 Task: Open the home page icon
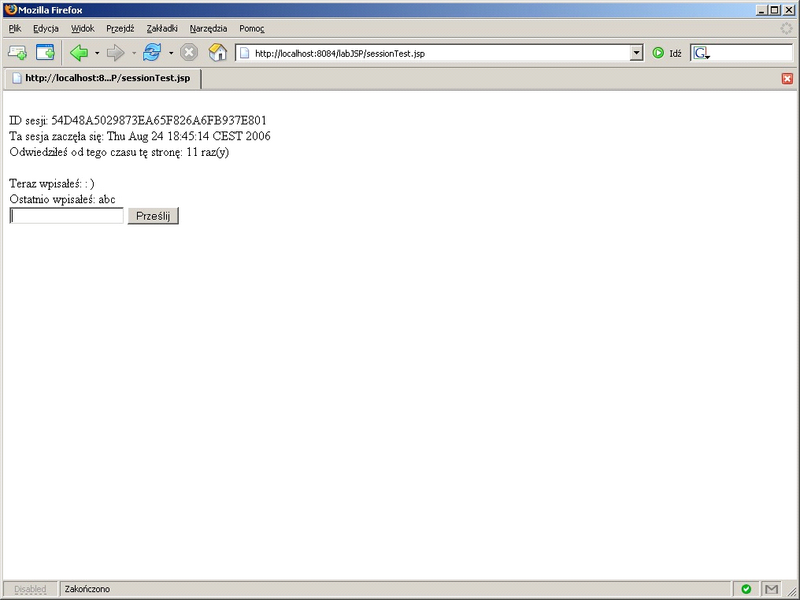pos(217,52)
